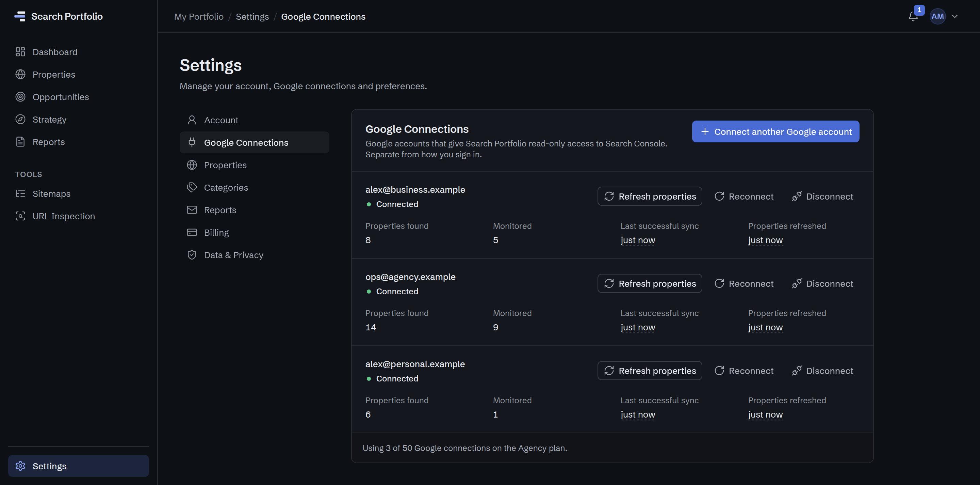Click the TOOLS section heading
This screenshot has height=485, width=980.
coord(29,174)
